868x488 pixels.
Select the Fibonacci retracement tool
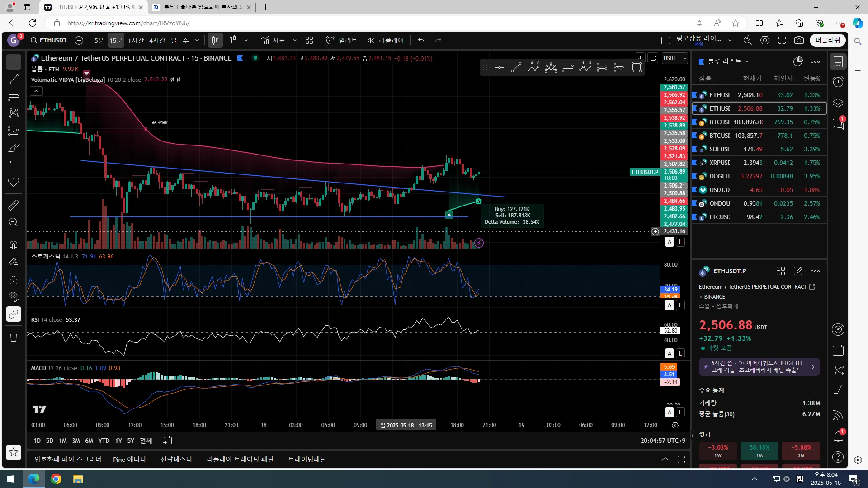[x=14, y=96]
